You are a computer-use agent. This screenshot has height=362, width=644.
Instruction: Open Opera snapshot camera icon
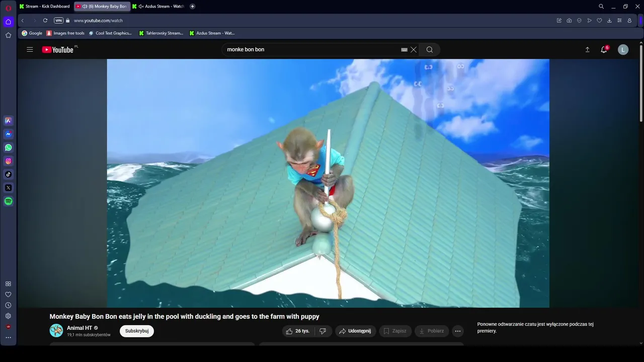[x=569, y=21]
